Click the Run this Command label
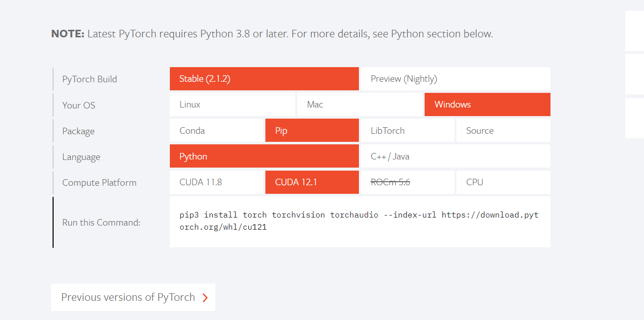644x320 pixels. (x=101, y=223)
